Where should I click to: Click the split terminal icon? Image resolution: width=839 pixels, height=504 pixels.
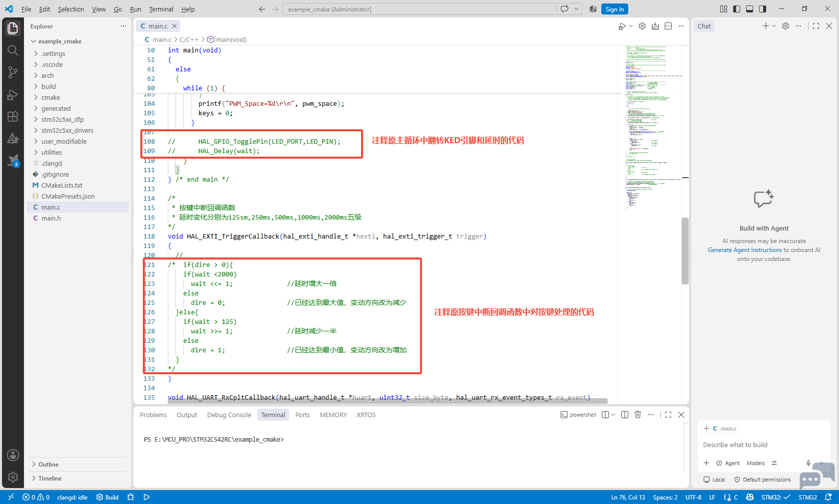[x=625, y=415]
